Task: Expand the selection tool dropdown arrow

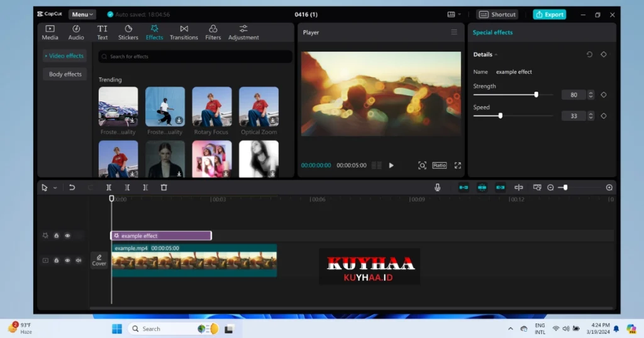Action: [x=55, y=188]
